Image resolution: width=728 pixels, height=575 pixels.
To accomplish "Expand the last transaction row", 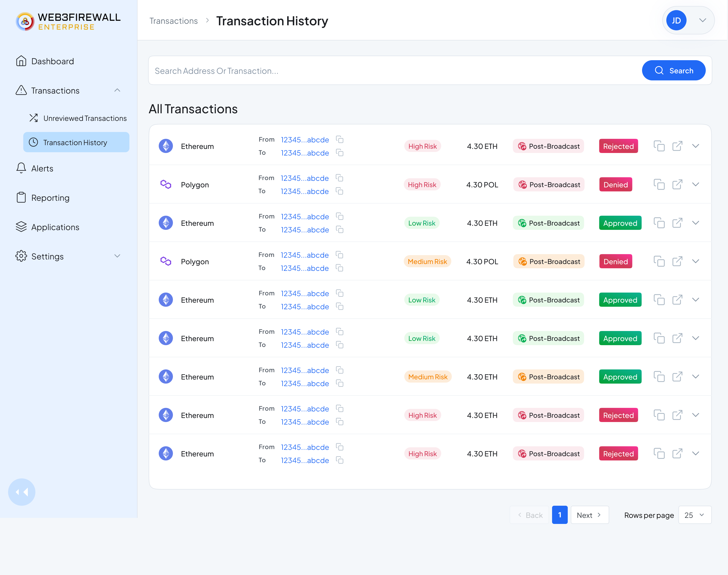I will (x=695, y=453).
